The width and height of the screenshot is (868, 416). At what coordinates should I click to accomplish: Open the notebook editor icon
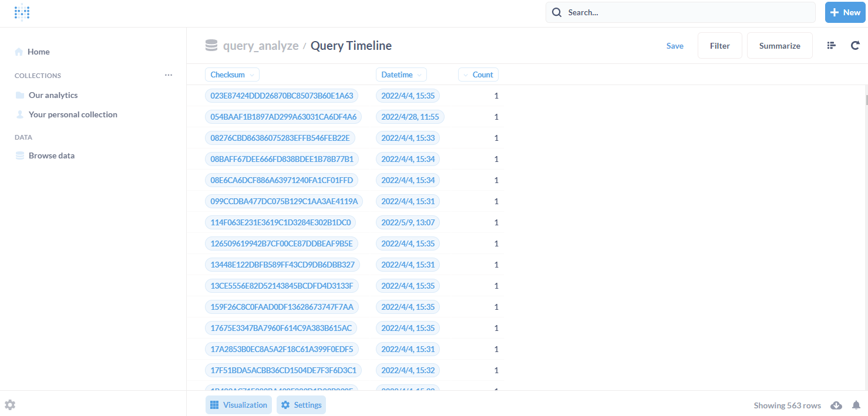pos(831,46)
